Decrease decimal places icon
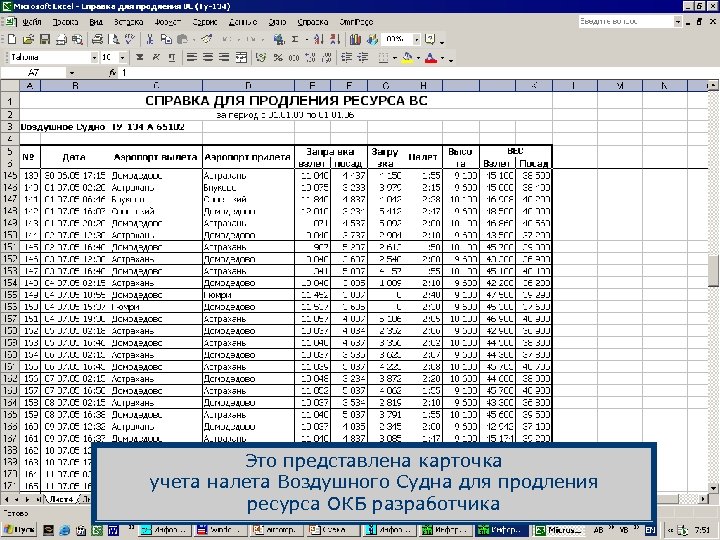This screenshot has width=720, height=540. pyautogui.click(x=327, y=57)
